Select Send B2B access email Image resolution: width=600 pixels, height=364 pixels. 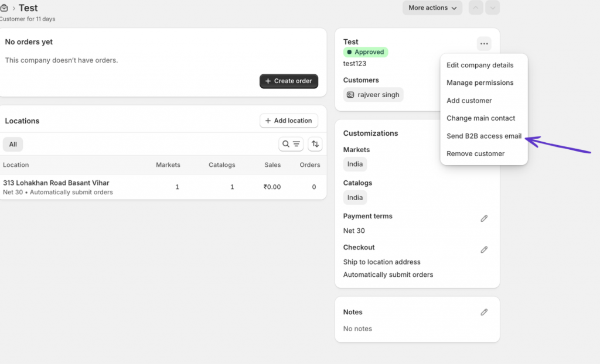pyautogui.click(x=483, y=136)
